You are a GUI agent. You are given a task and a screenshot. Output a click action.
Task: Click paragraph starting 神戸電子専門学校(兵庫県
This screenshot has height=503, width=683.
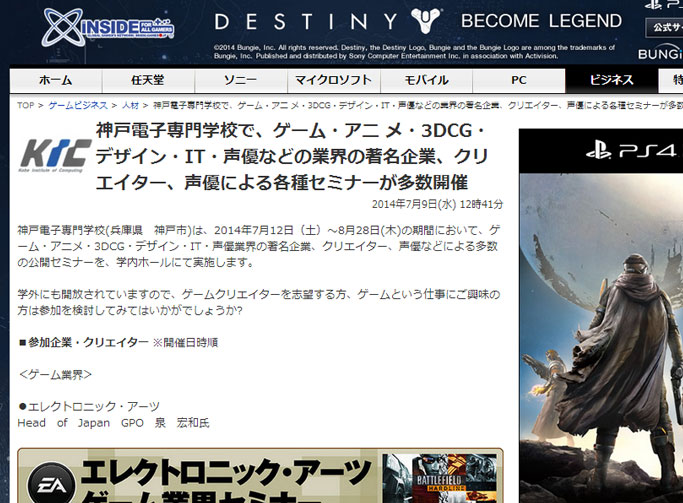(x=259, y=246)
